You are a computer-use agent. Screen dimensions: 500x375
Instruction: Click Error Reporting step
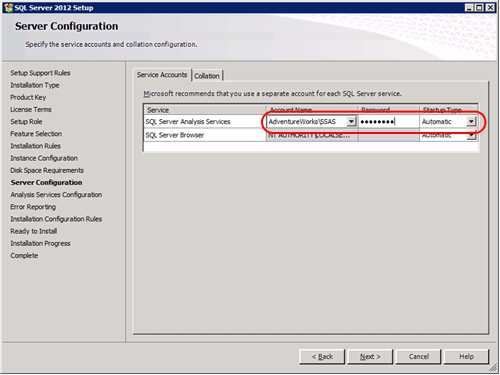click(33, 207)
